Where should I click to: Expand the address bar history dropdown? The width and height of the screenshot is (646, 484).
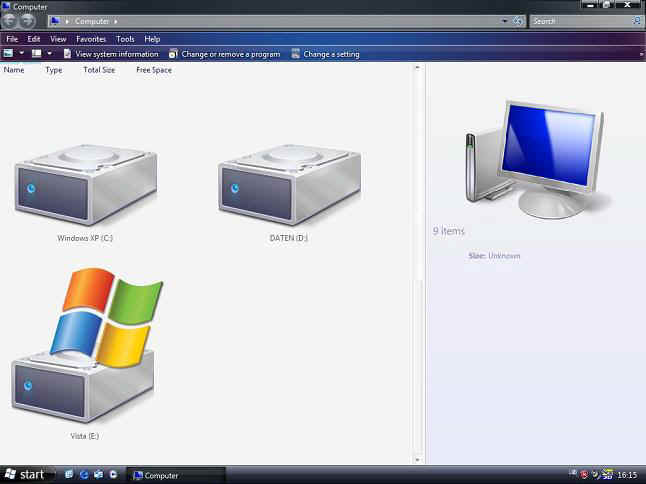point(504,21)
